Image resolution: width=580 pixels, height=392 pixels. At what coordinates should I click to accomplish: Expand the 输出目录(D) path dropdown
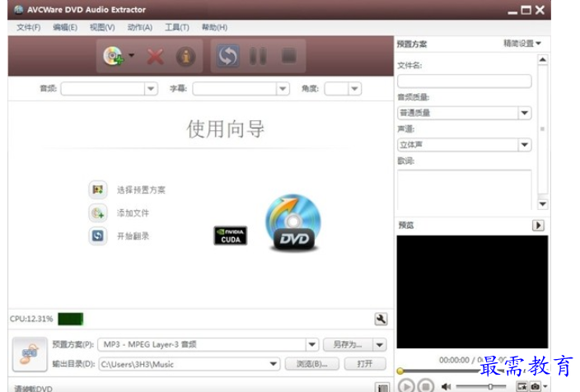[x=273, y=364]
